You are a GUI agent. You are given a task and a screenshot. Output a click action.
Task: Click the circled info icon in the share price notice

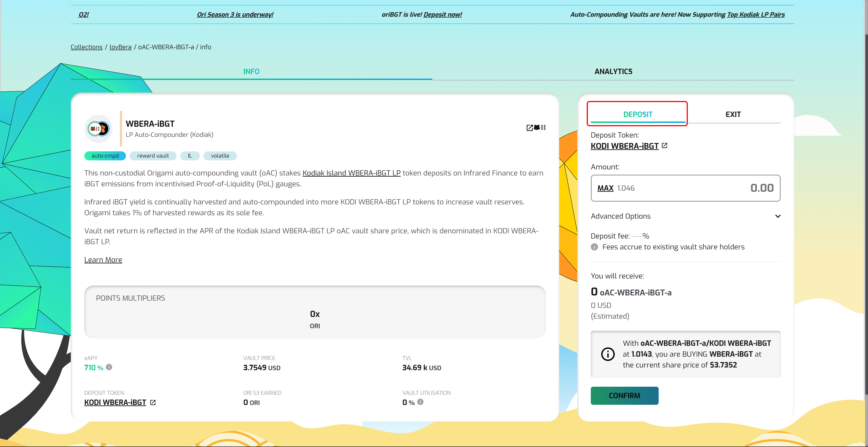tap(608, 354)
